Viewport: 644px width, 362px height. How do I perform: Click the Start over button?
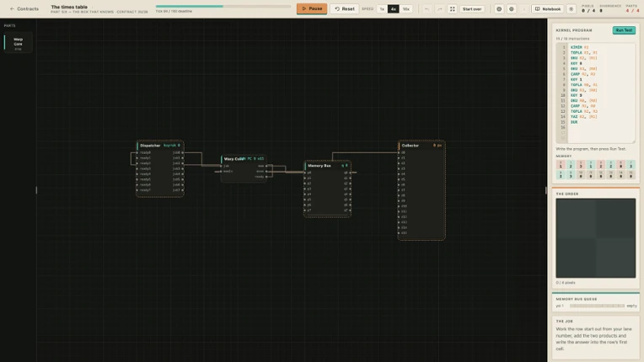472,9
